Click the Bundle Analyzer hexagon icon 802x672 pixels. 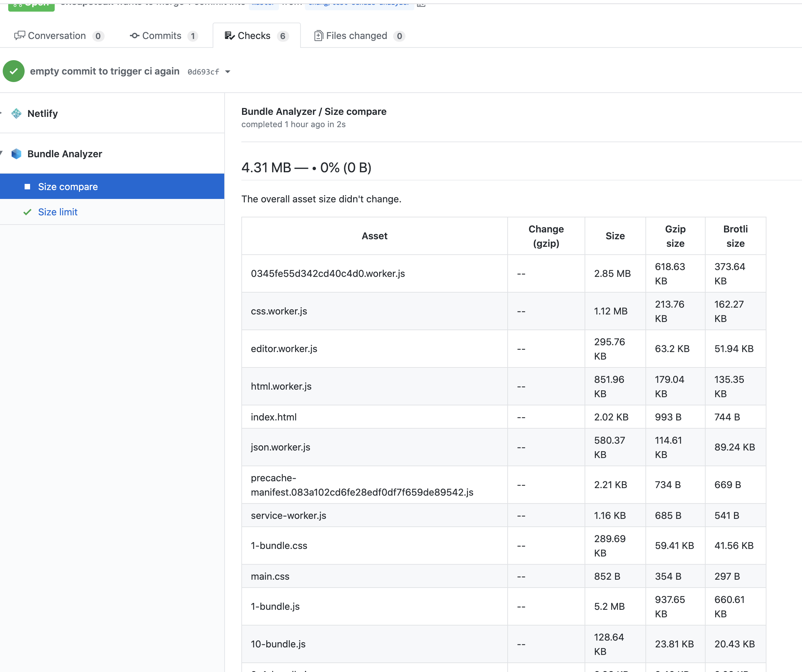[x=16, y=154]
